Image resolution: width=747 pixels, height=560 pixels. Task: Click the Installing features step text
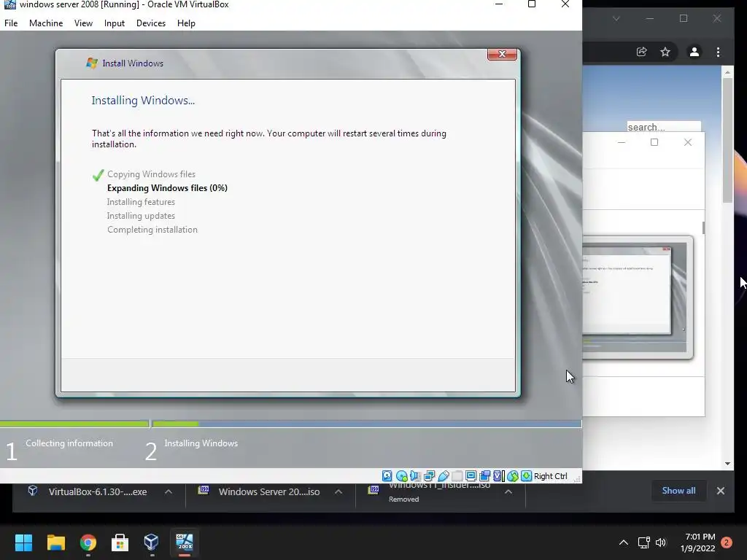click(x=141, y=202)
